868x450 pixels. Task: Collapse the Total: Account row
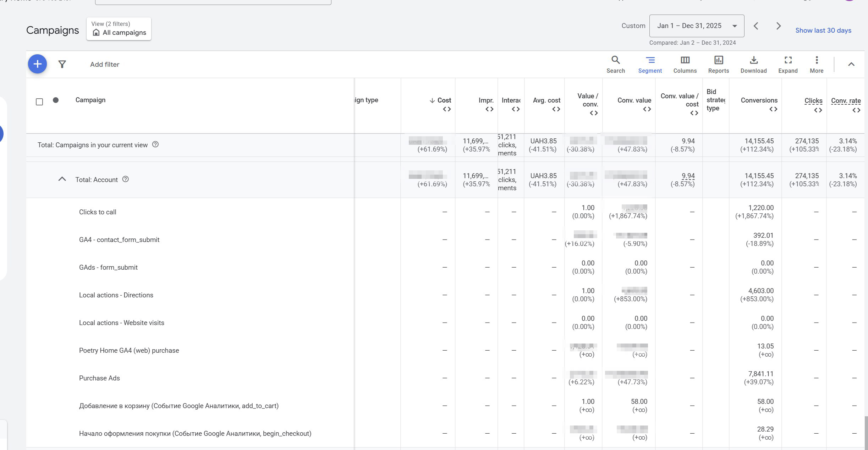[x=62, y=179]
